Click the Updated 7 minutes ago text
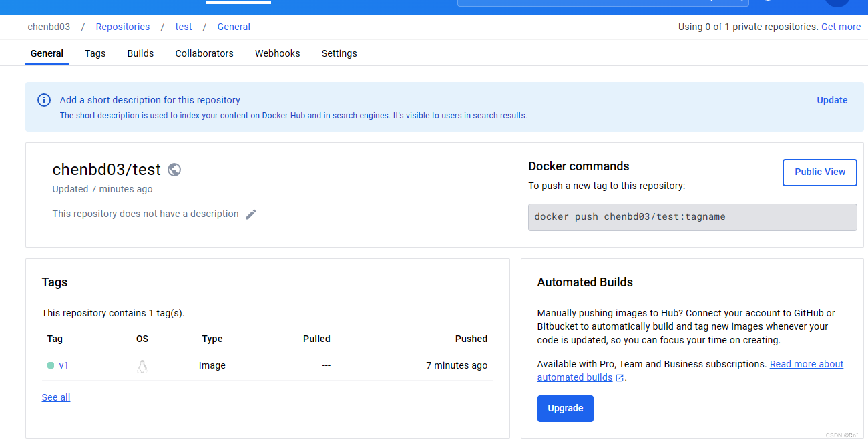This screenshot has width=868, height=444. (x=103, y=189)
